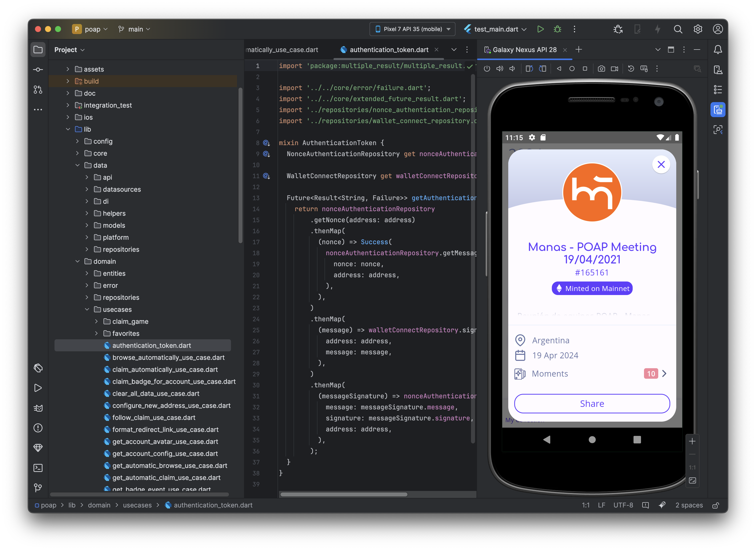Open the poap project dropdown
Screen dimensions: 756x550
tap(90, 29)
